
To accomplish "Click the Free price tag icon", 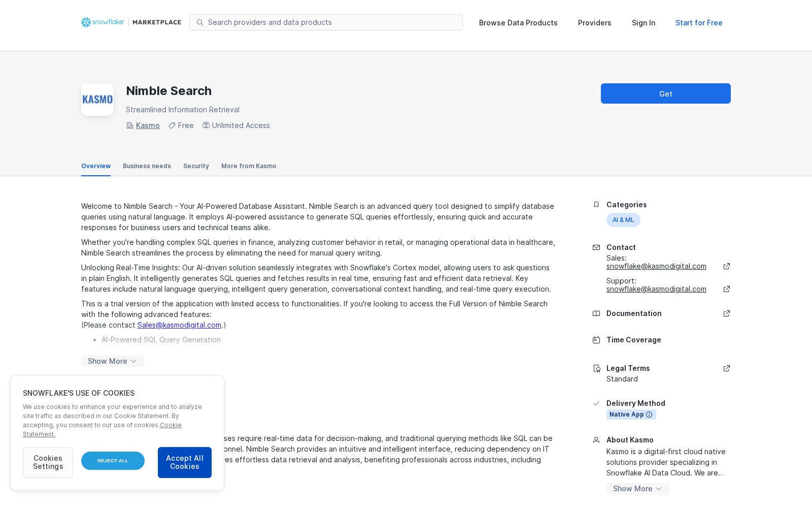I will click(x=172, y=125).
